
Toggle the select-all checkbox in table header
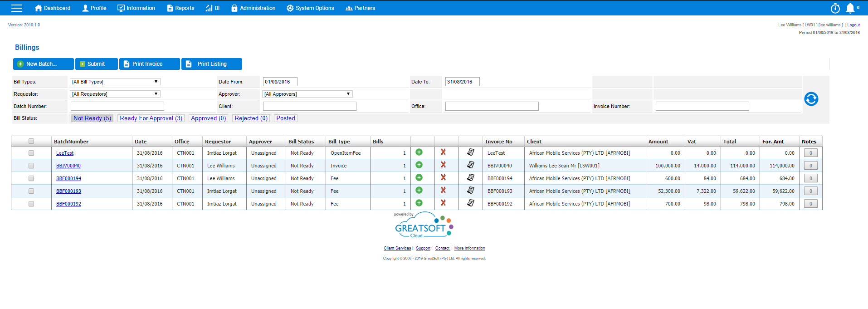click(31, 142)
